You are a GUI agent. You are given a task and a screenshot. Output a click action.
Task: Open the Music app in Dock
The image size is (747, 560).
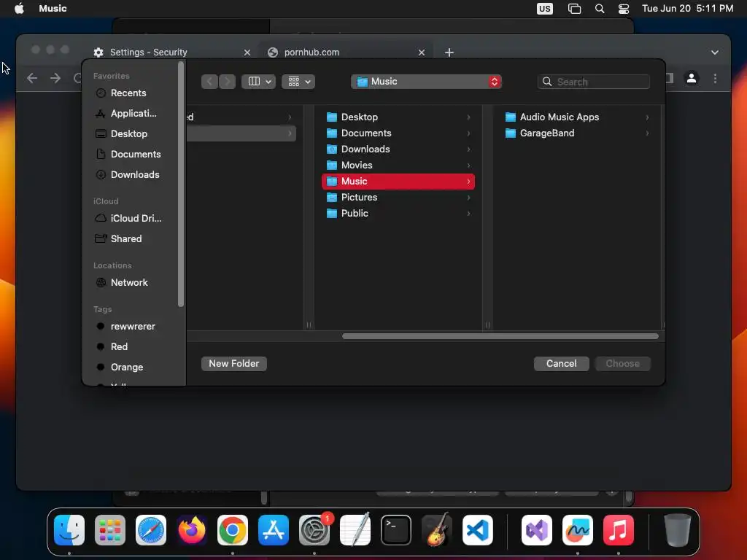click(619, 530)
